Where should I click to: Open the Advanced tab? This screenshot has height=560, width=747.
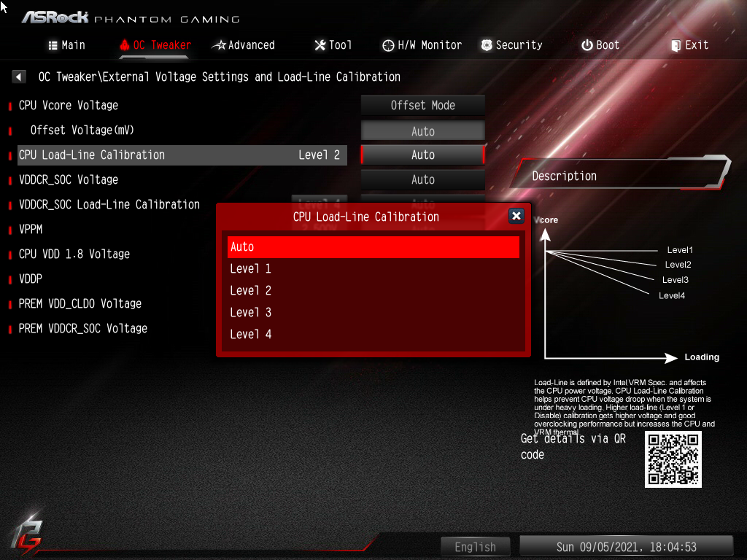[244, 45]
